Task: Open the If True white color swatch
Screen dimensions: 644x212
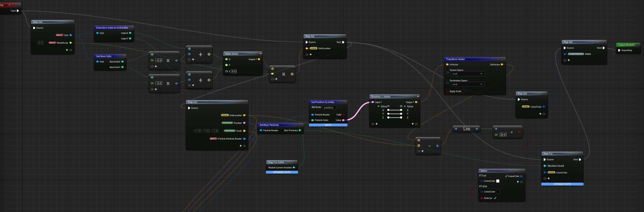Action: pyautogui.click(x=498, y=181)
